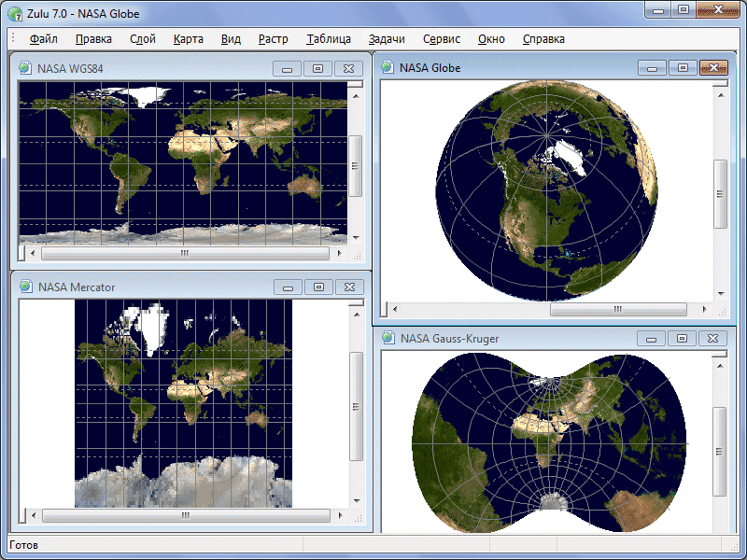The height and width of the screenshot is (560, 747).
Task: Open the Растр menu
Action: [x=273, y=39]
